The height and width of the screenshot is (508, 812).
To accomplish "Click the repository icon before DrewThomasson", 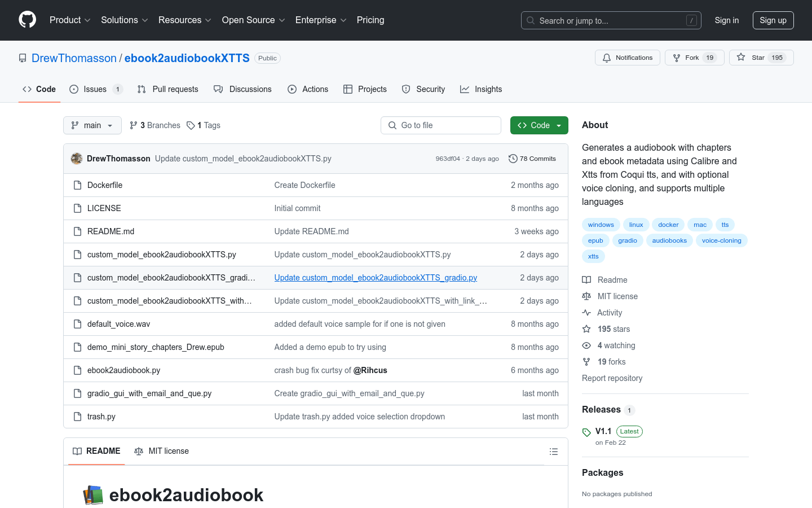I will pos(23,58).
